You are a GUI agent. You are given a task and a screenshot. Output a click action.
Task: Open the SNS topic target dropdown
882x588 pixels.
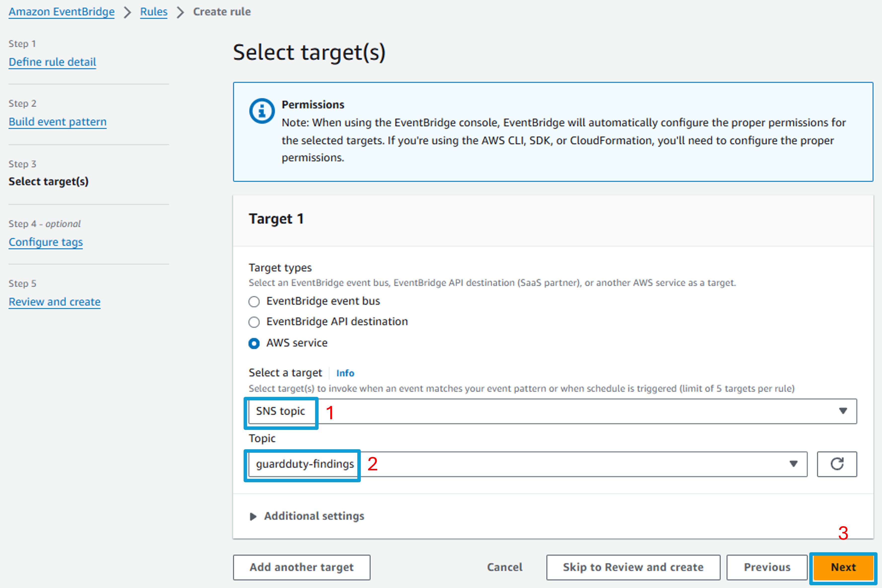pyautogui.click(x=552, y=411)
